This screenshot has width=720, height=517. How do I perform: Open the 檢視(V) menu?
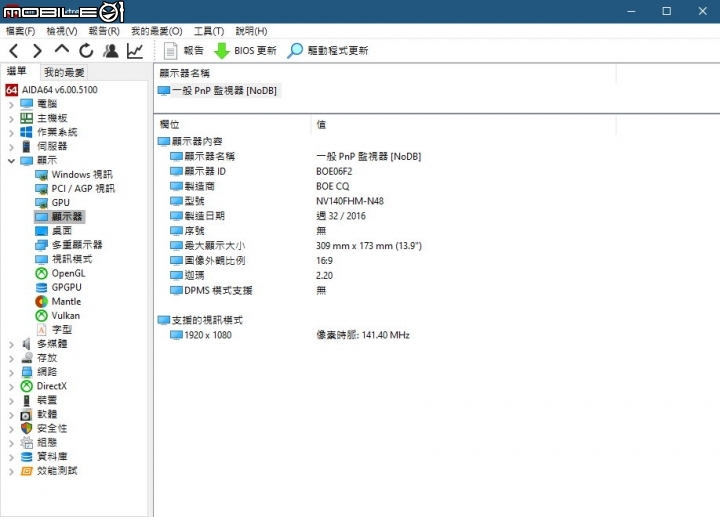point(62,31)
